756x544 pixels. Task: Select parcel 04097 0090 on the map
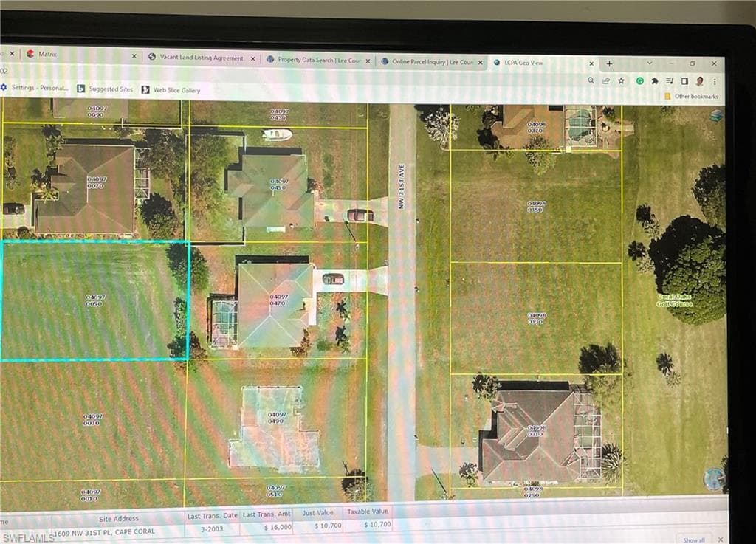pos(97,111)
